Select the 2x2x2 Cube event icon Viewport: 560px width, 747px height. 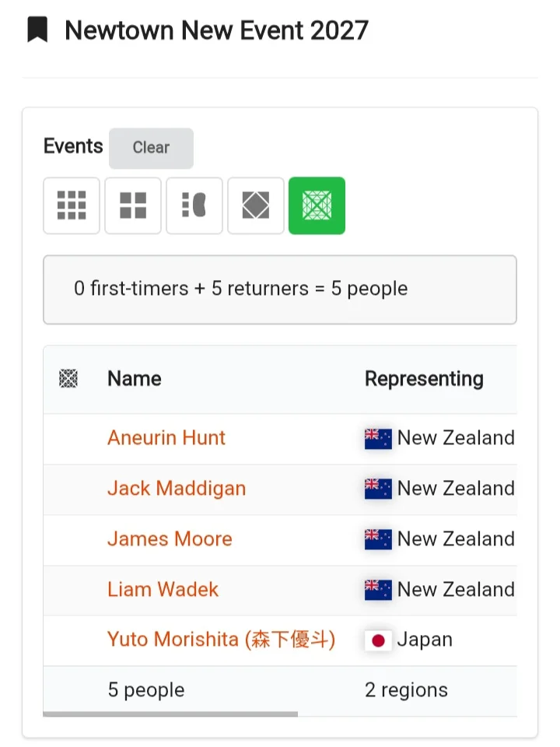point(133,205)
